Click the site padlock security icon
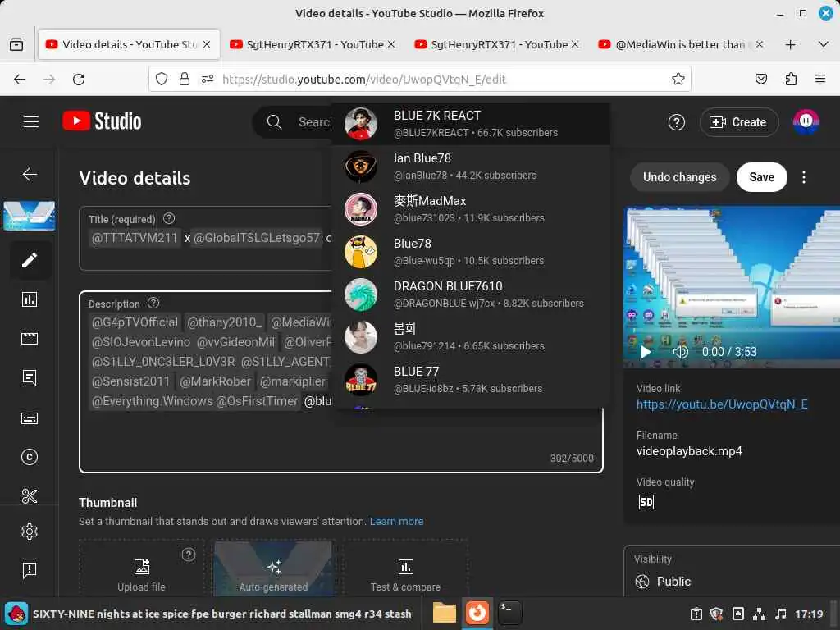Viewport: 840px width, 630px height. click(185, 80)
